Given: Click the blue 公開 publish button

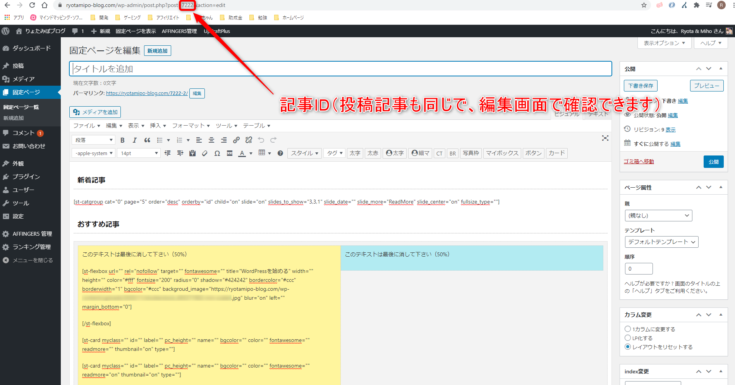Looking at the screenshot, I should tap(713, 161).
